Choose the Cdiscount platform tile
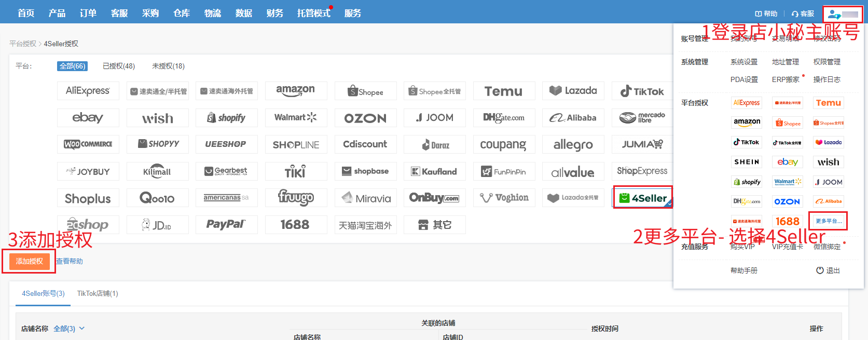 (365, 144)
